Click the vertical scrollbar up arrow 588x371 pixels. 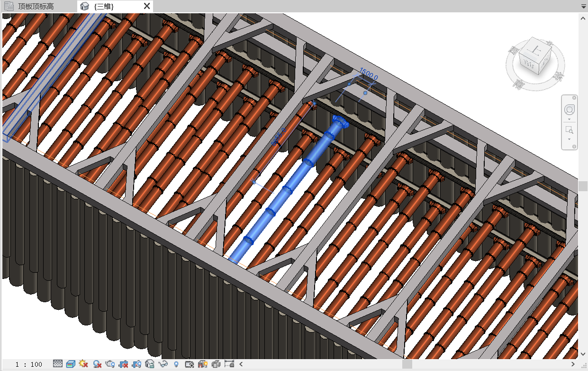[x=583, y=18]
